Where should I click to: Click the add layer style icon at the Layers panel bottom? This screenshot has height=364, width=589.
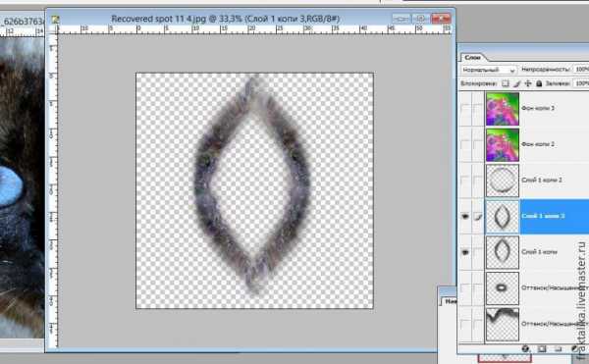click(525, 349)
